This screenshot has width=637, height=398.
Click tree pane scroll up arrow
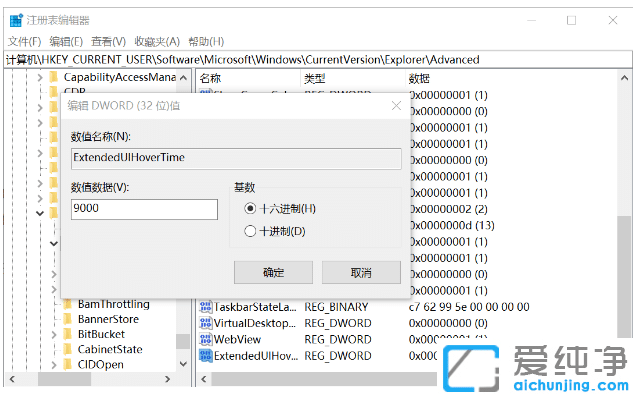tap(183, 78)
